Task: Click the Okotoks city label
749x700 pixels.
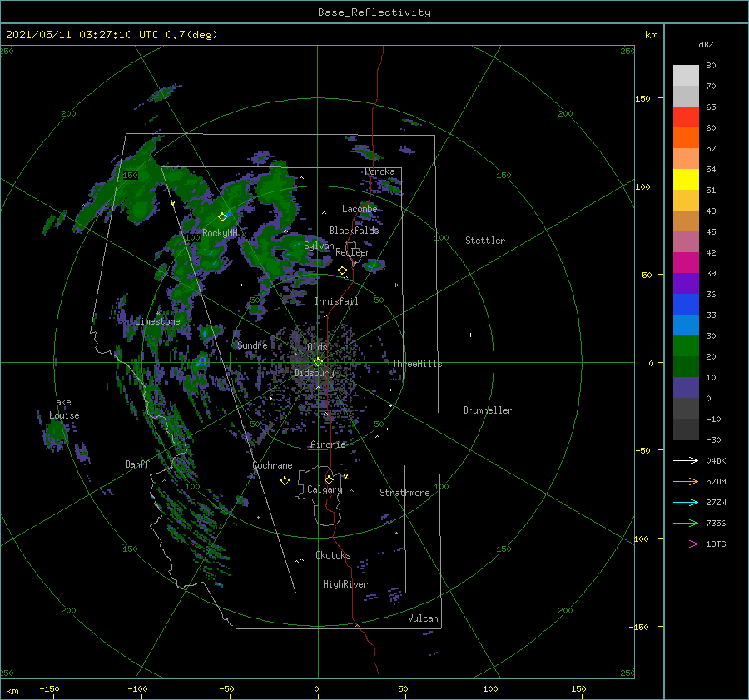Action: tap(334, 555)
